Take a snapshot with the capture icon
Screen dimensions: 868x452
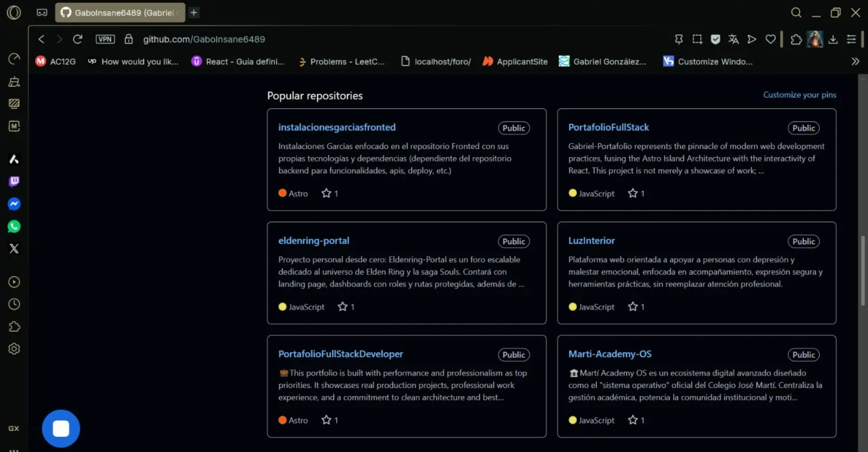[x=697, y=39]
